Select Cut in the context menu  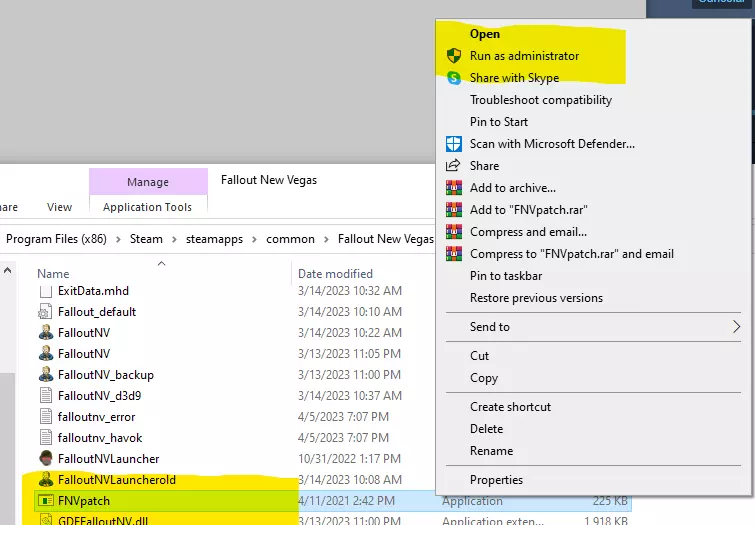[x=479, y=356]
